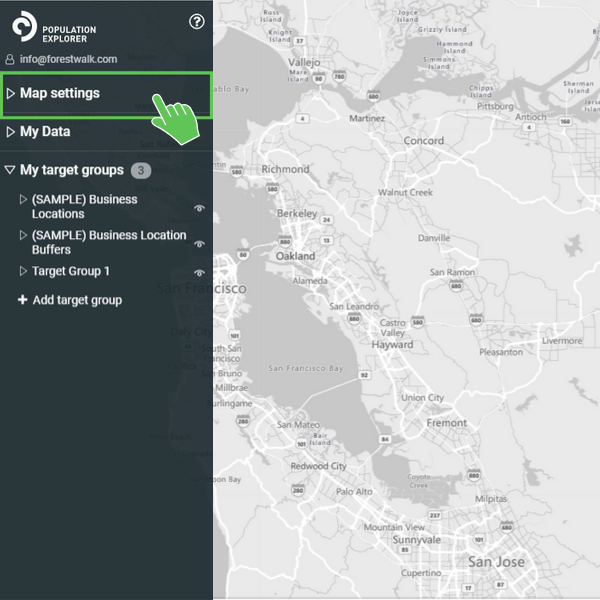Click Walnut Creek label on map
The image size is (600, 600).
pos(405,192)
